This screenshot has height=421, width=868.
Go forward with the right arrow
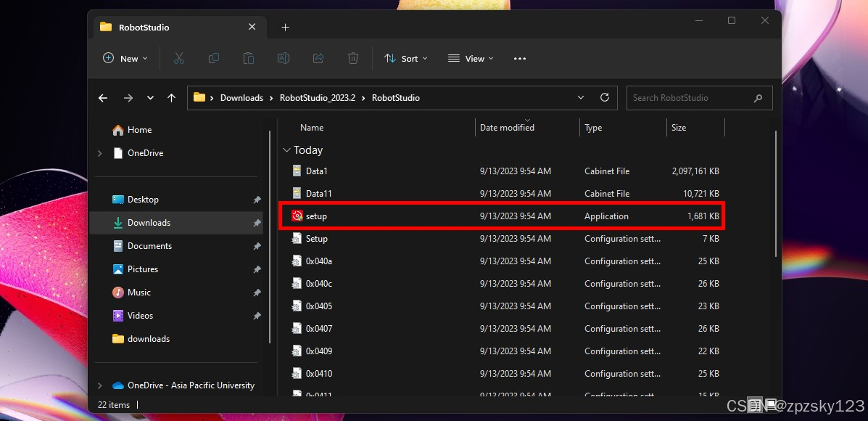pos(128,97)
